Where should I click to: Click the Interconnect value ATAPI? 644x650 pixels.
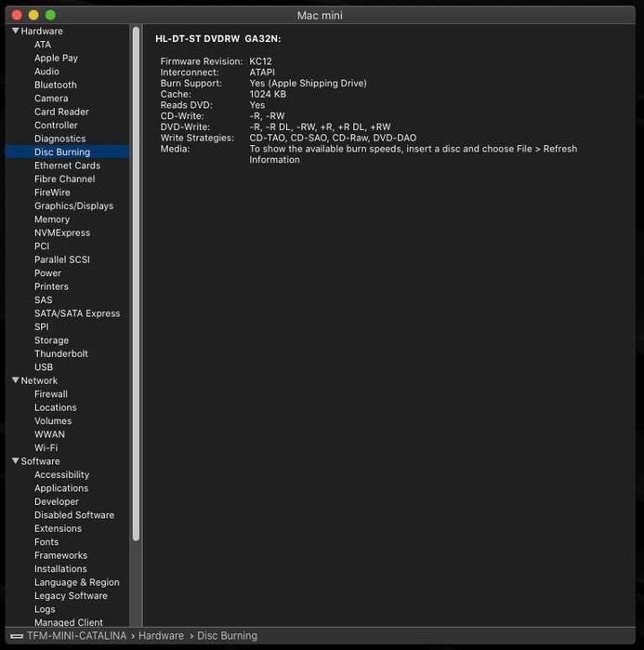[x=262, y=73]
